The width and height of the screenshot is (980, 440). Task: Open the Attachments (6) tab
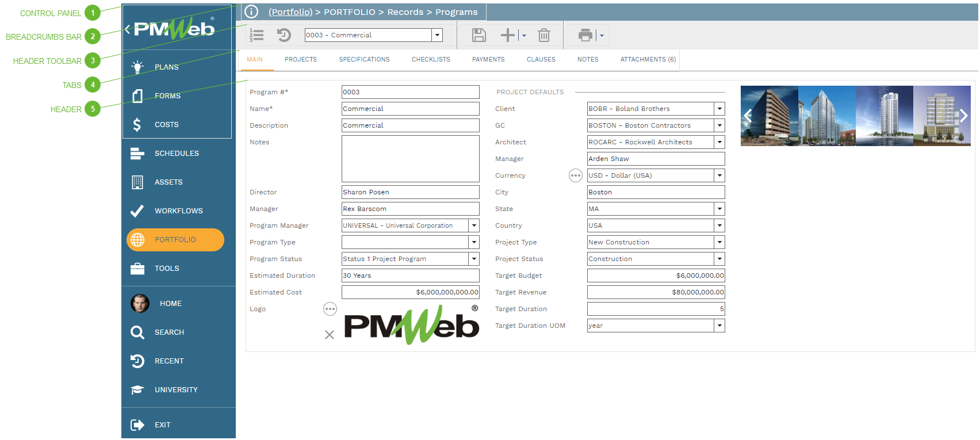(648, 59)
